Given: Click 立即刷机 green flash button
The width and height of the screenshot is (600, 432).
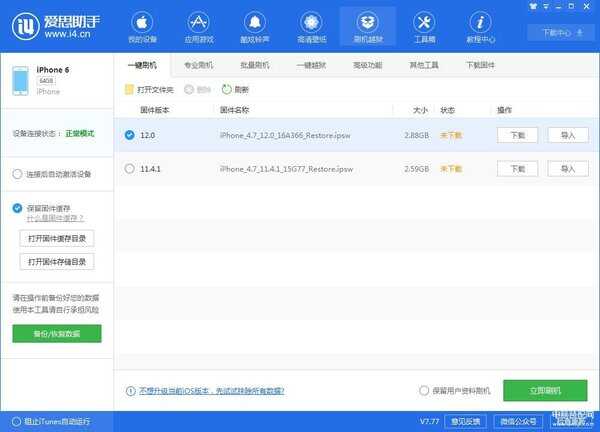Looking at the screenshot, I should click(x=545, y=390).
